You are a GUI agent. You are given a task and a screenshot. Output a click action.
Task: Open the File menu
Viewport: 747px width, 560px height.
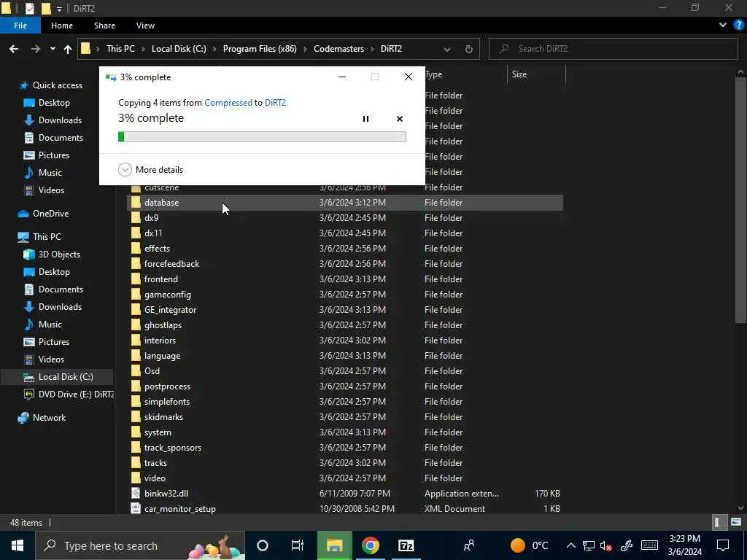pyautogui.click(x=20, y=26)
